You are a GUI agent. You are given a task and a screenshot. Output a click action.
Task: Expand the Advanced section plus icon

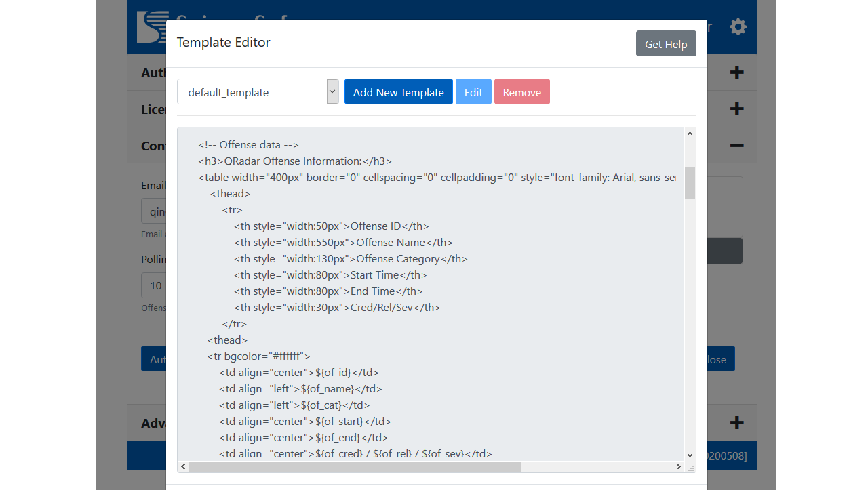tap(737, 423)
